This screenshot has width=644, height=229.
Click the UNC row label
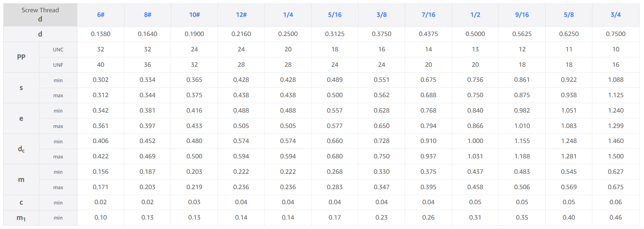tap(58, 50)
